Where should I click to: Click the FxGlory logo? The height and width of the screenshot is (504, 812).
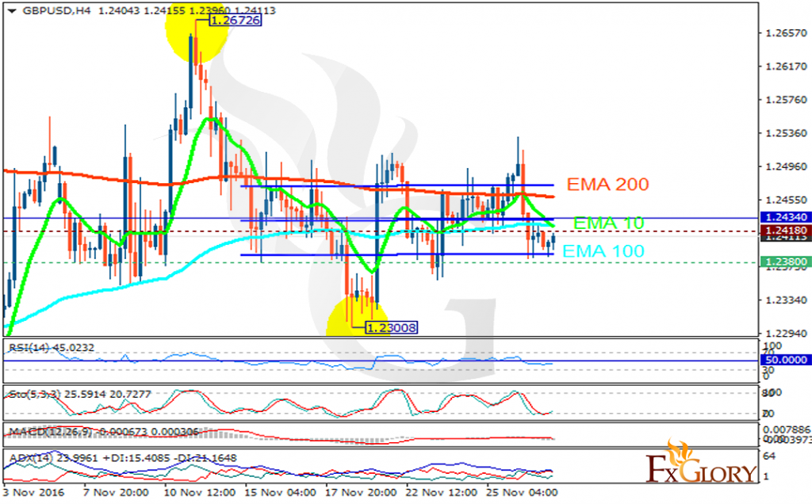pyautogui.click(x=702, y=460)
